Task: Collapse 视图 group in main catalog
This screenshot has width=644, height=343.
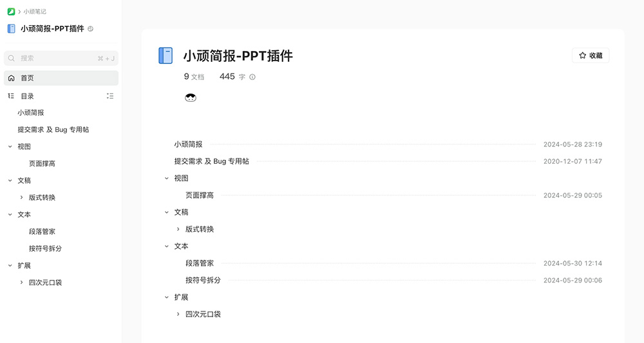Action: point(167,179)
